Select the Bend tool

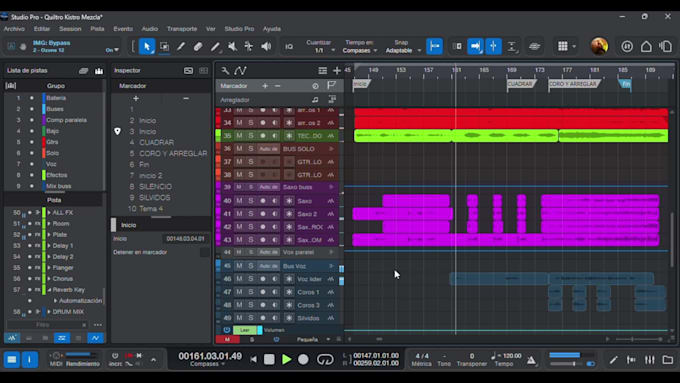249,46
